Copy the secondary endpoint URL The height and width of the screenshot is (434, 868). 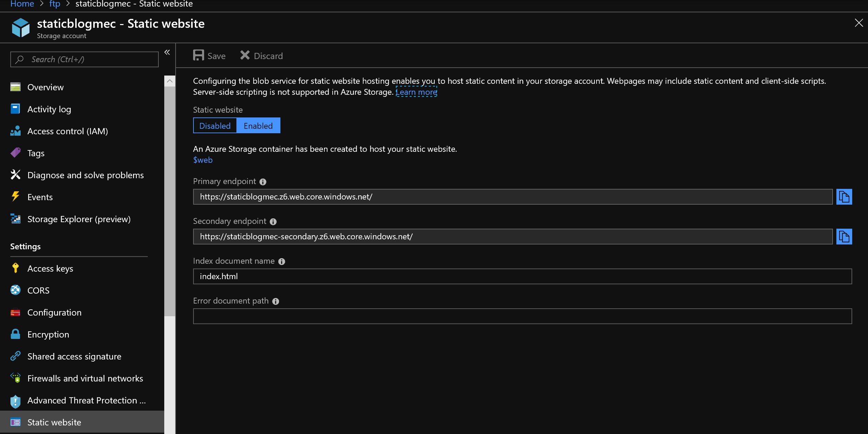pyautogui.click(x=844, y=237)
